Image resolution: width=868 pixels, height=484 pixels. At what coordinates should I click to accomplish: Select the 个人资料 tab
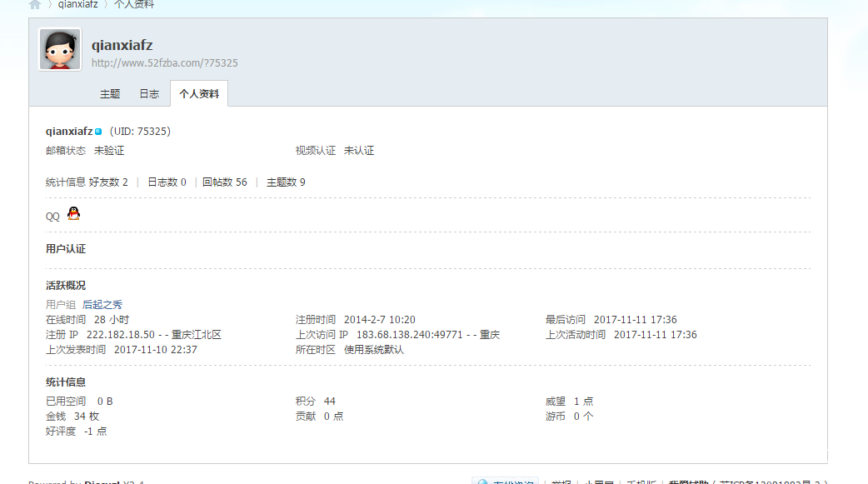tap(199, 94)
